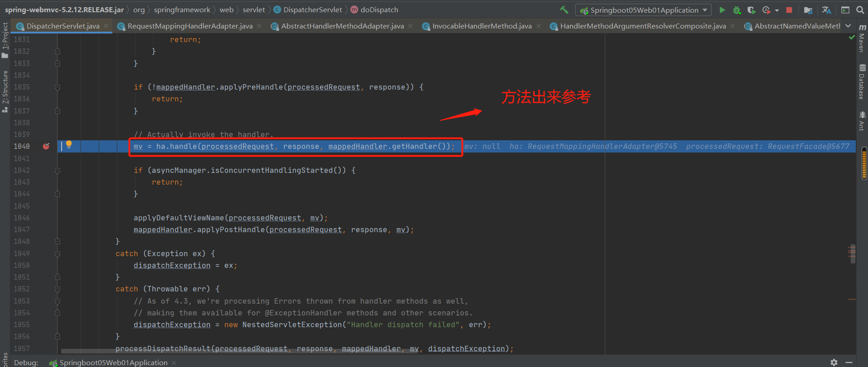Click line number 1046 in the gutter
The width and height of the screenshot is (868, 367).
(x=22, y=218)
